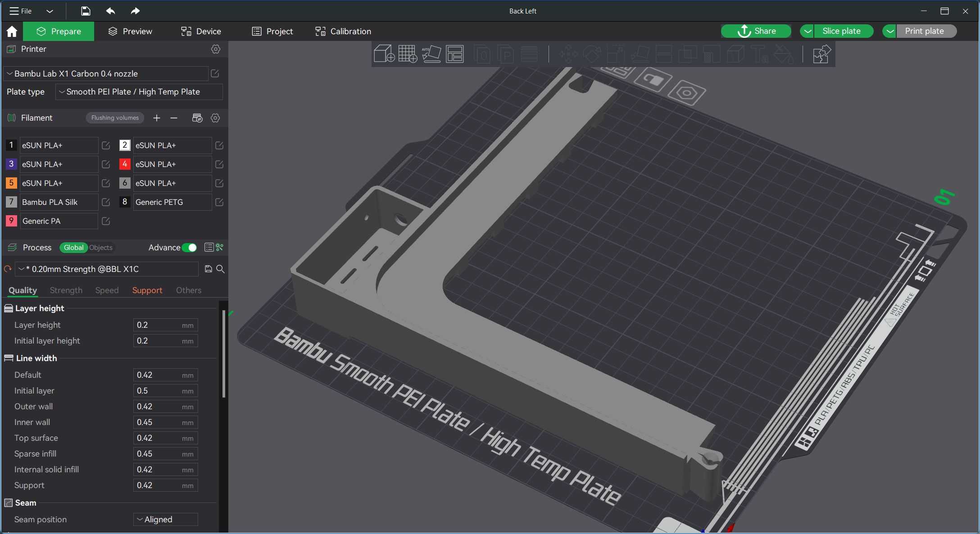Click the Prepare tab button
Viewport: 980px width, 534px height.
click(59, 31)
